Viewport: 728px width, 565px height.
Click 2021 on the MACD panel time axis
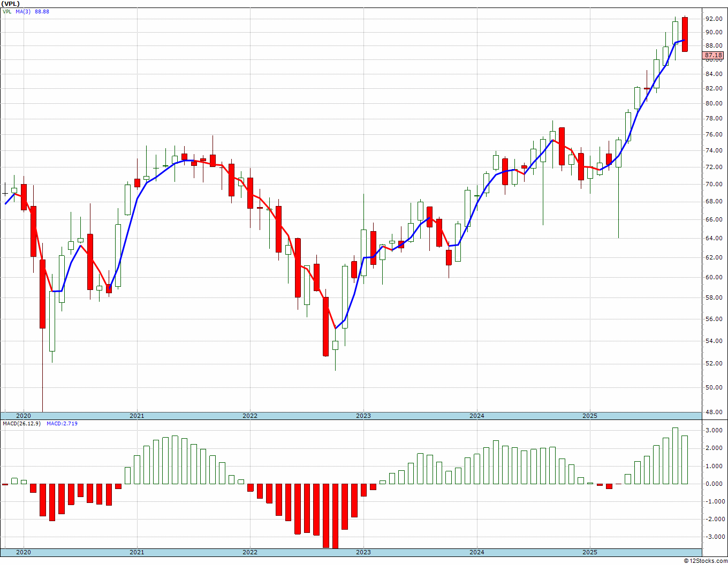136,552
